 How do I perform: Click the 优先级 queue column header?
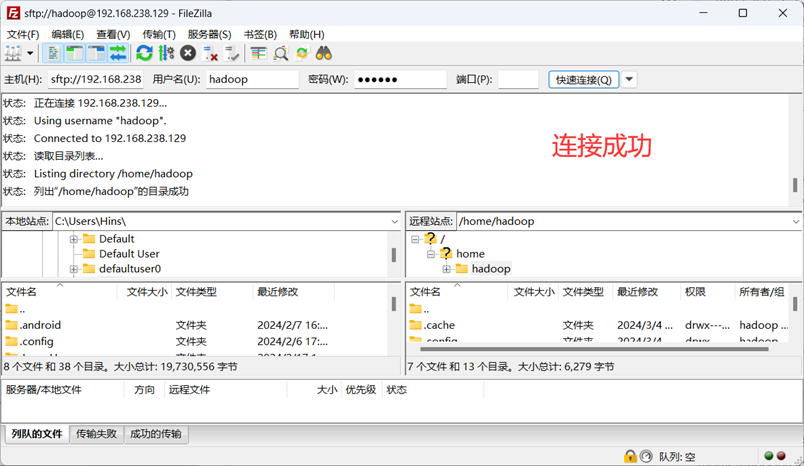[x=361, y=390]
